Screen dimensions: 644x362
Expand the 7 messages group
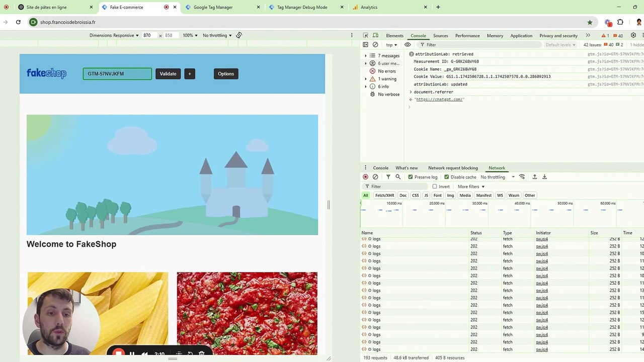(x=366, y=56)
